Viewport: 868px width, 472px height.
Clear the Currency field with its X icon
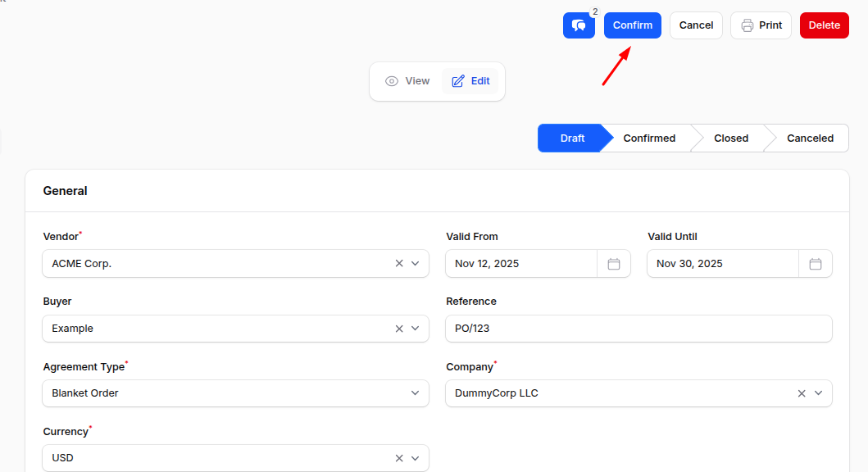(x=398, y=458)
